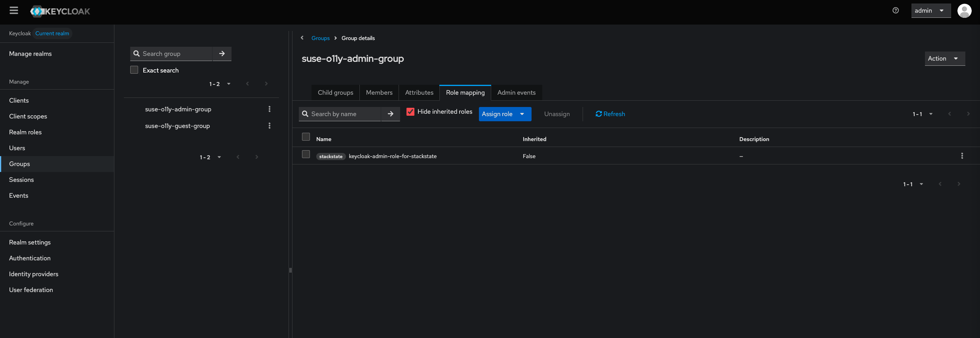Expand the Assign role dropdown
The width and height of the screenshot is (980, 338).
pos(505,114)
